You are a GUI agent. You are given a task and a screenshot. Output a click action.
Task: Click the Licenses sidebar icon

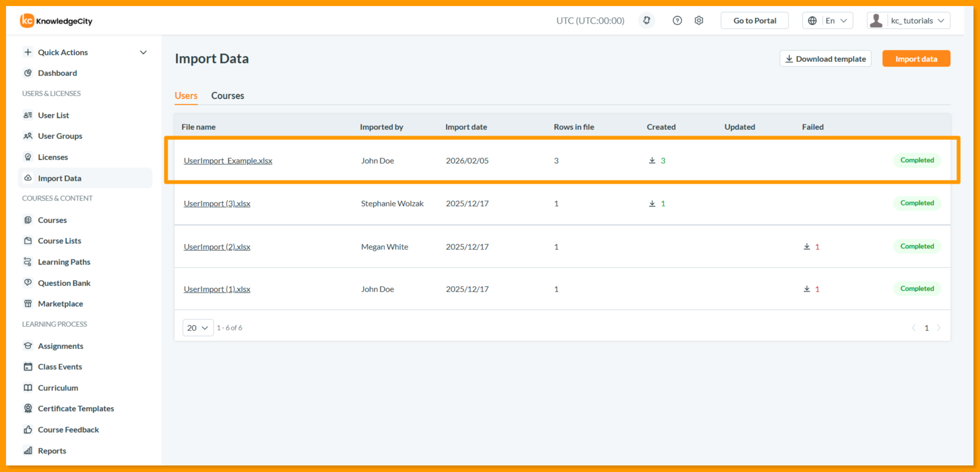[28, 157]
